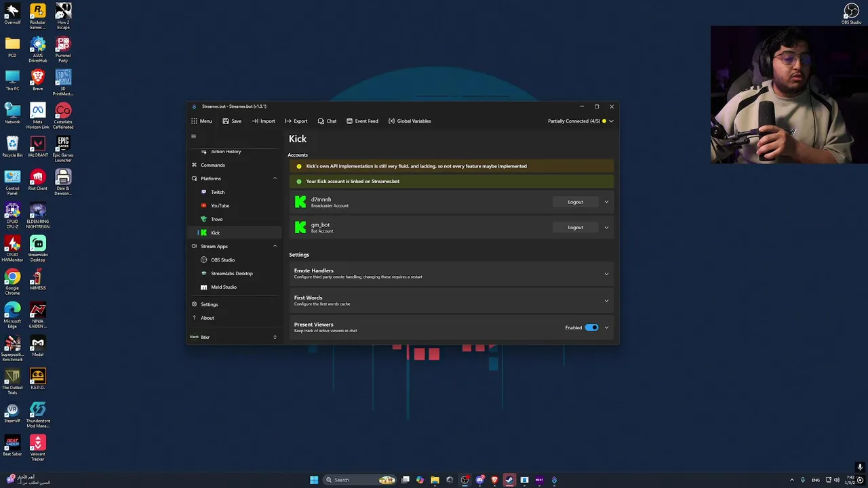Viewport: 868px width, 488px height.
Task: Open the taskbar clock and date
Action: pyautogui.click(x=850, y=480)
